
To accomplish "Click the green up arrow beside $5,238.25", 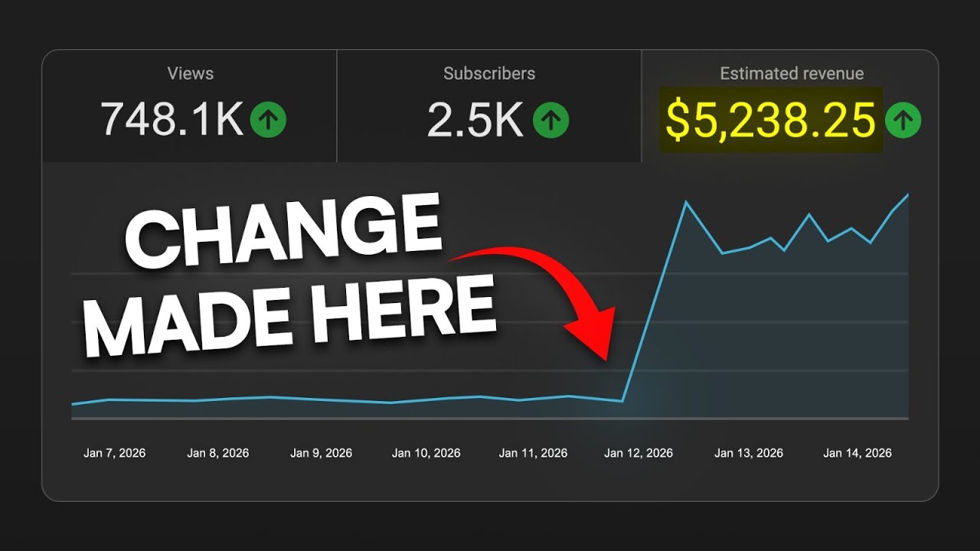I will (x=903, y=119).
